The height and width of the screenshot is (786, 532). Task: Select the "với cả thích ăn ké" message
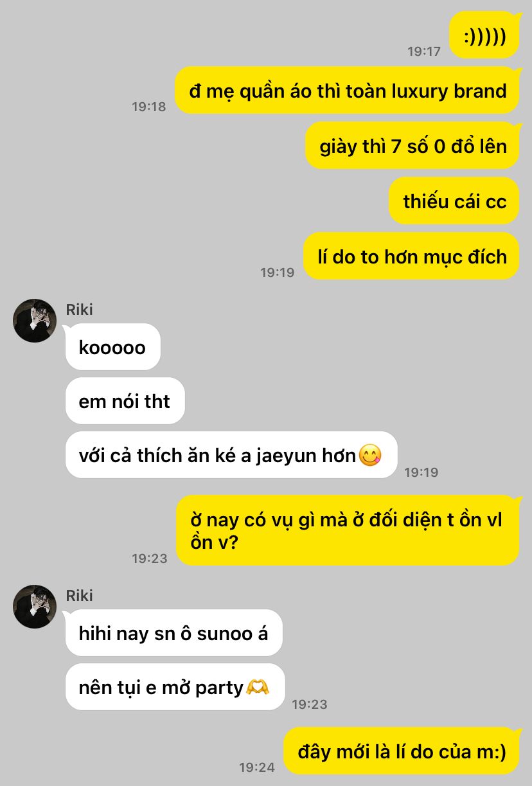[231, 455]
